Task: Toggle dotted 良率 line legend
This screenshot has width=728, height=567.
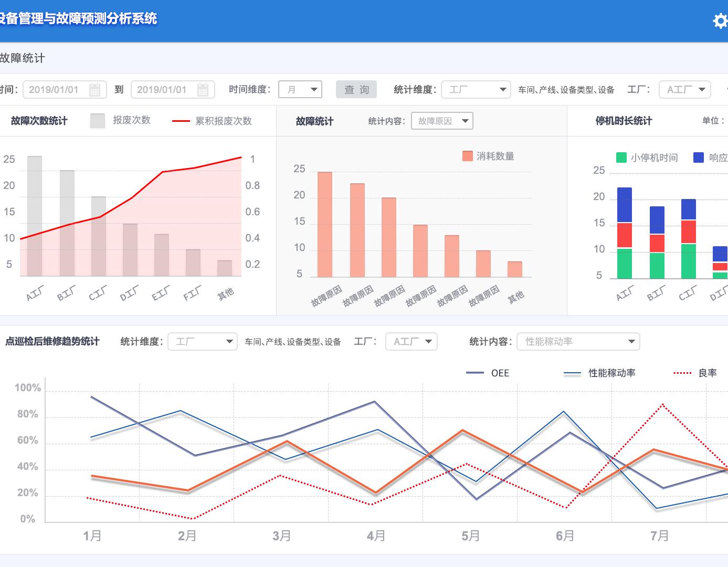Action: tap(682, 373)
